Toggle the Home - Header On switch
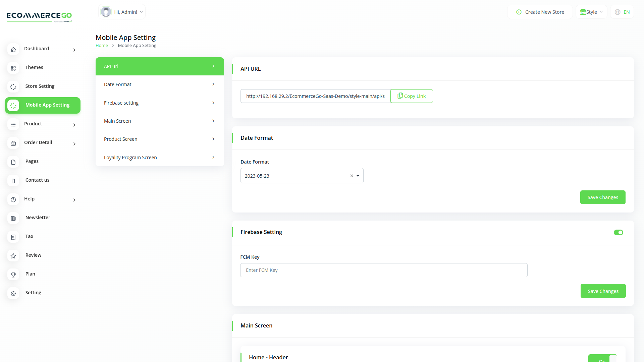The width and height of the screenshot is (644, 362). (602, 358)
